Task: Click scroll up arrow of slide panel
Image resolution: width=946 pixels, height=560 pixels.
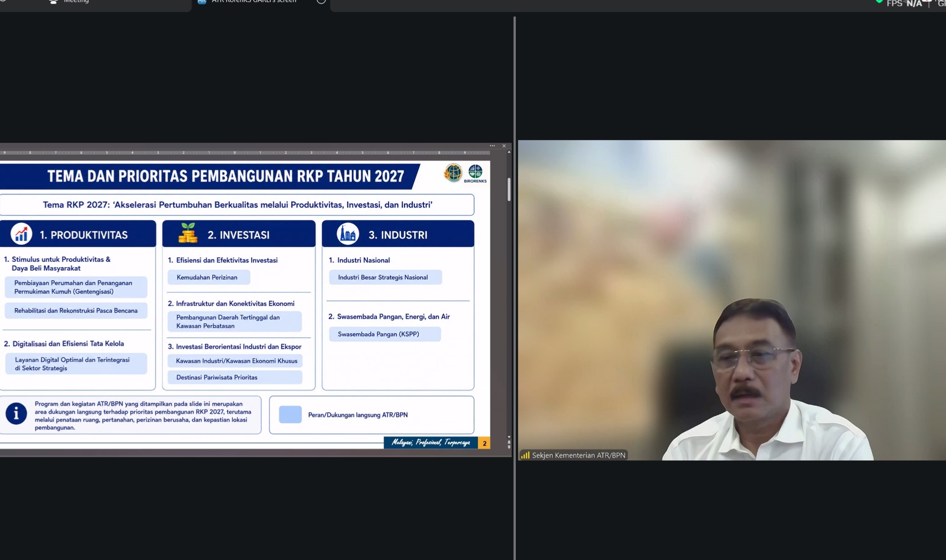Action: (509, 152)
